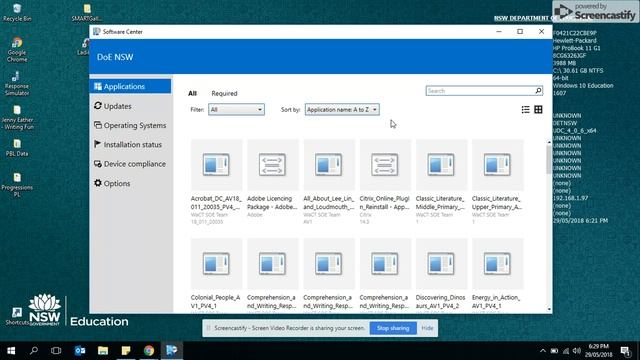Open Recycle Bin on the desktop
The image size is (640, 360).
click(x=17, y=12)
